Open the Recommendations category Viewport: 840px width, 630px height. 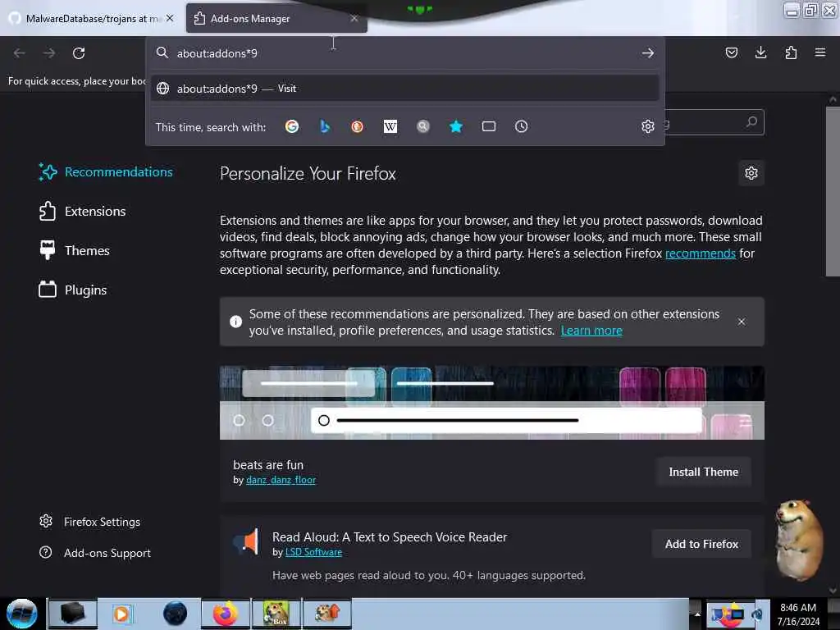coord(106,172)
